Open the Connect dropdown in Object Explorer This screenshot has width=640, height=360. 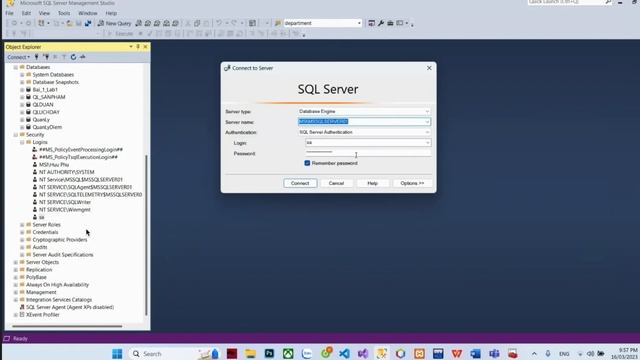[x=18, y=57]
